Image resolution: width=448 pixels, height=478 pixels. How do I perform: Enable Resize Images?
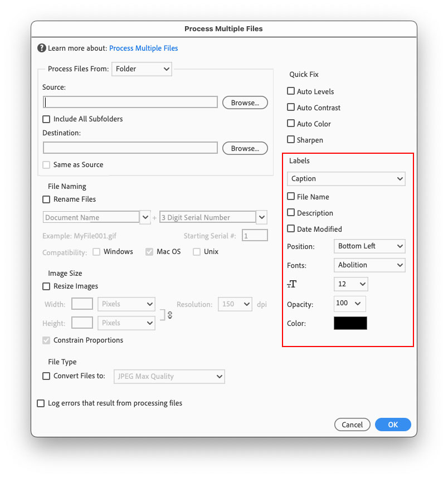click(46, 286)
